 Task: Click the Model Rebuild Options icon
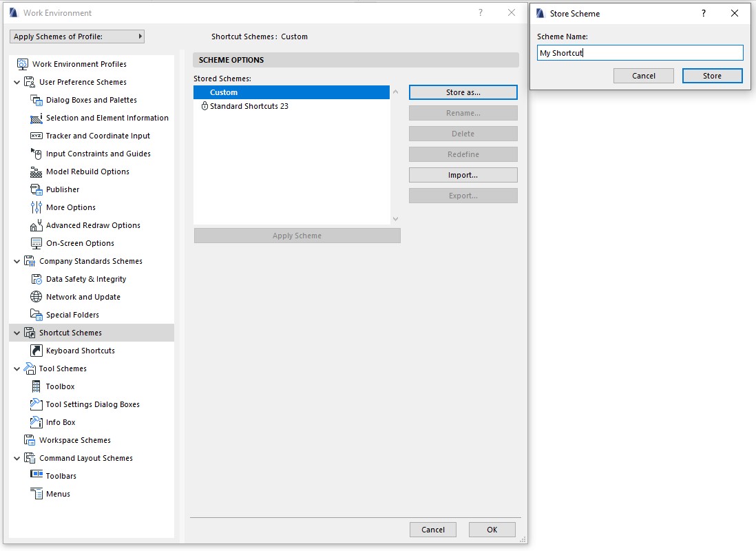click(36, 171)
